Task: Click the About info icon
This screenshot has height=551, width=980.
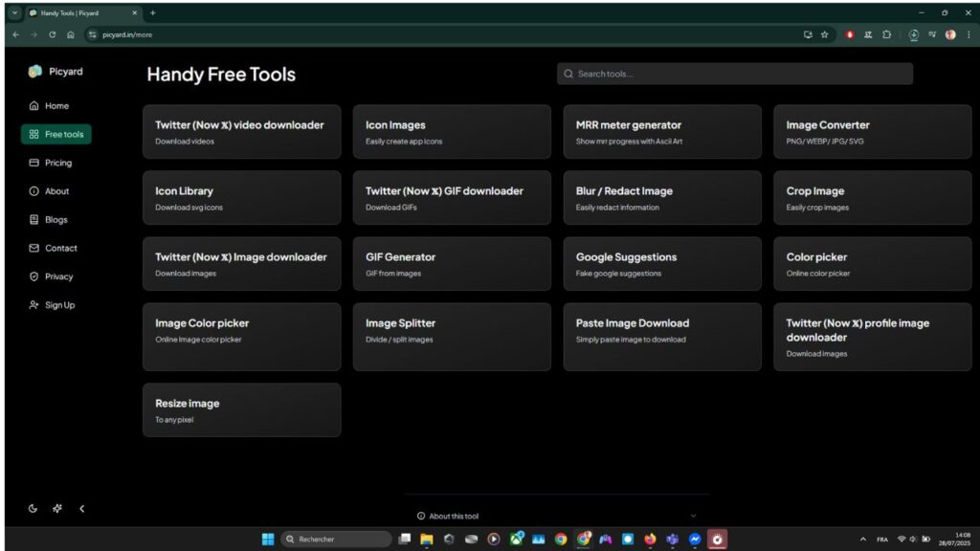Action: [33, 191]
